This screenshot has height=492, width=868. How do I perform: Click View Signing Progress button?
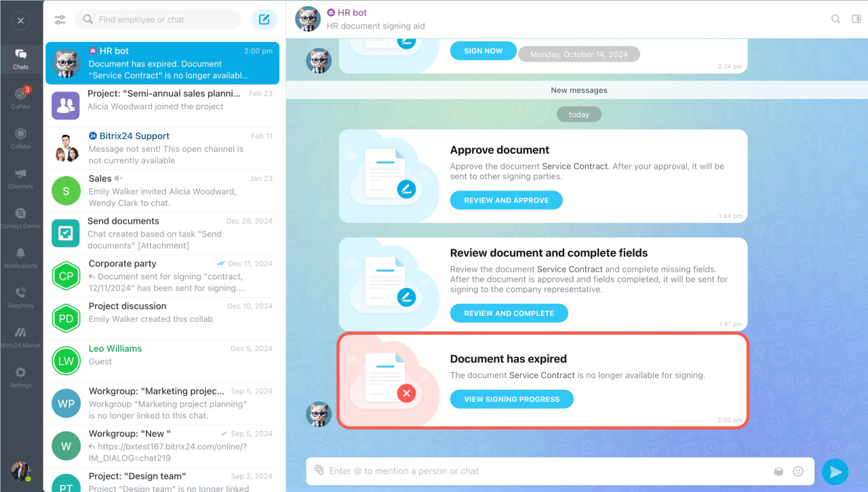tap(512, 399)
